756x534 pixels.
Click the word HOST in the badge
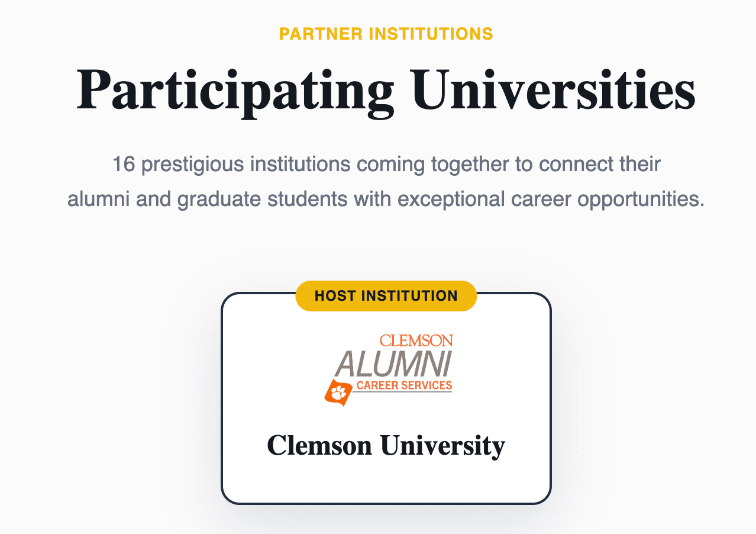click(x=334, y=295)
